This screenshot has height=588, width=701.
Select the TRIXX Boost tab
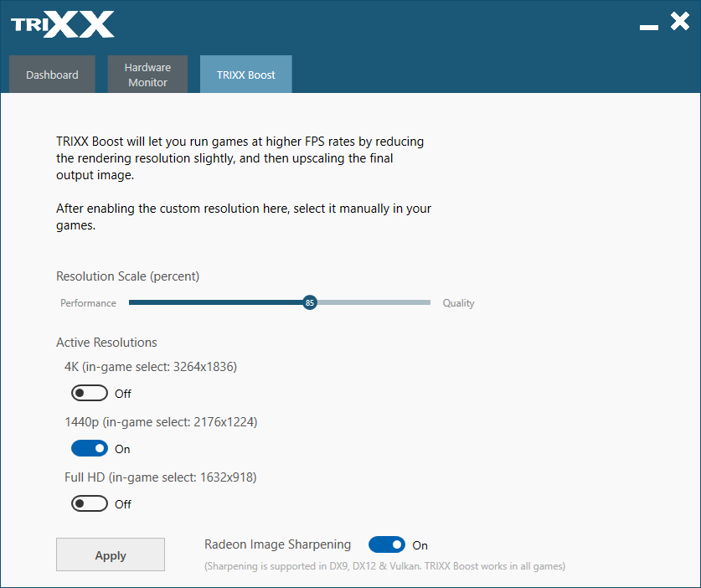pyautogui.click(x=246, y=75)
